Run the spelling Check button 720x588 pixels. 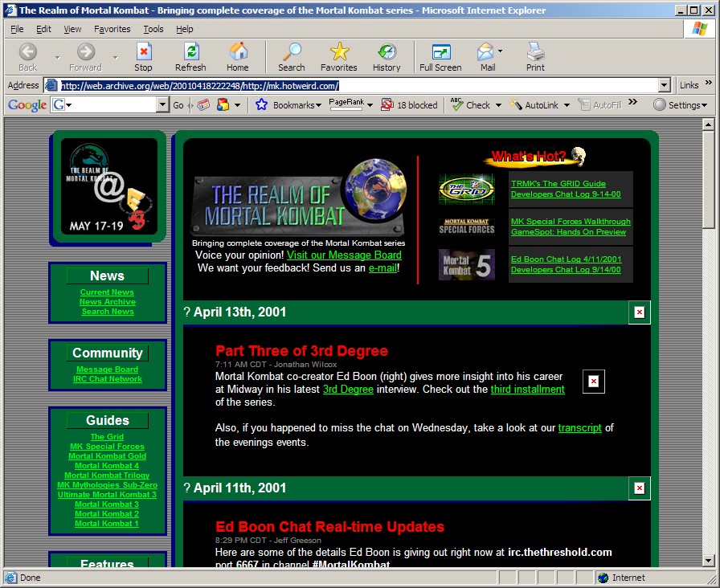pos(471,105)
